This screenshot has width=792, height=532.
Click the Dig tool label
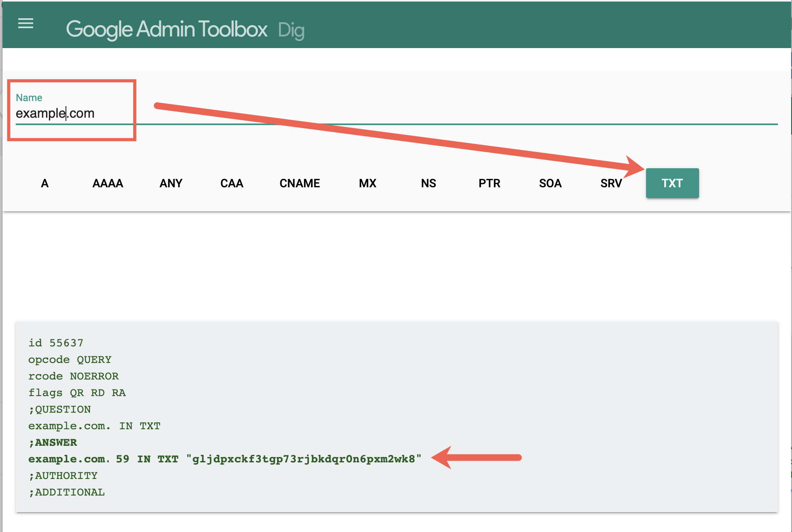[x=291, y=30]
